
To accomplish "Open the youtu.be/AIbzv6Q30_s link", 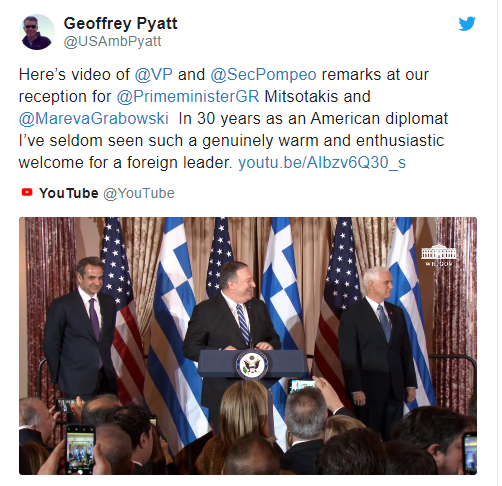I will (322, 163).
